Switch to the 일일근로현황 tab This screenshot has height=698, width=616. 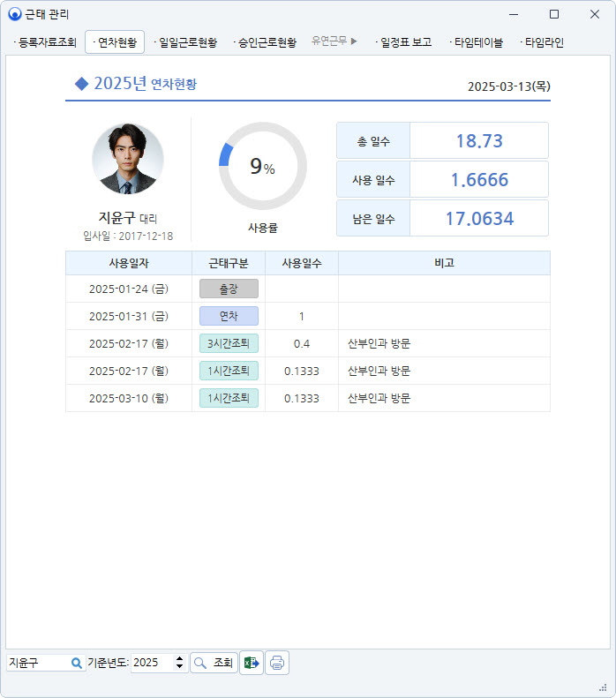click(185, 41)
